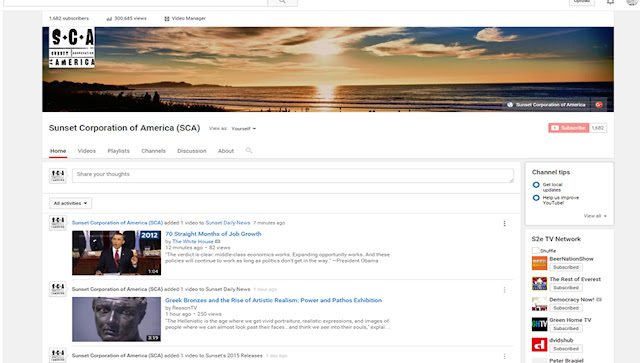Open Sunset Corporation of America banner link

[547, 105]
